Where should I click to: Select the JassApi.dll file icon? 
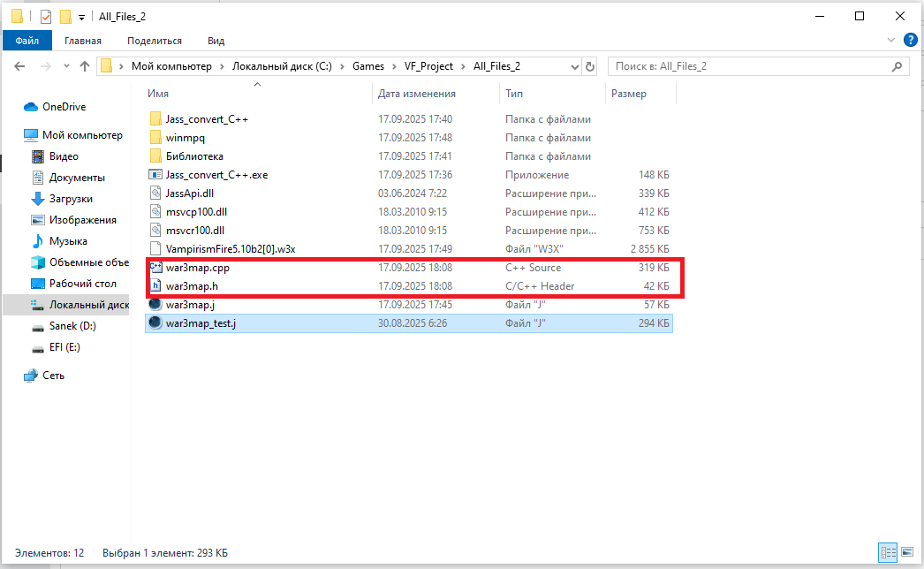pos(155,193)
